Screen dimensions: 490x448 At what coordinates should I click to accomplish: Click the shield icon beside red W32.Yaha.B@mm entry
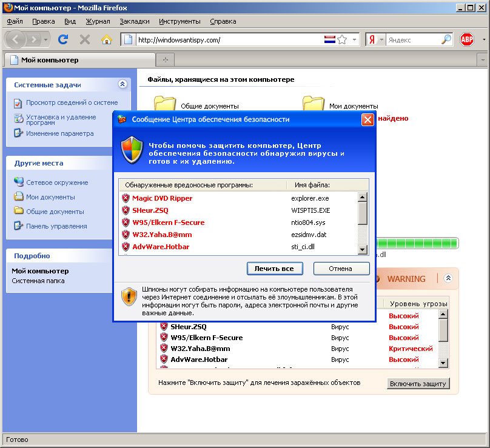(x=126, y=235)
